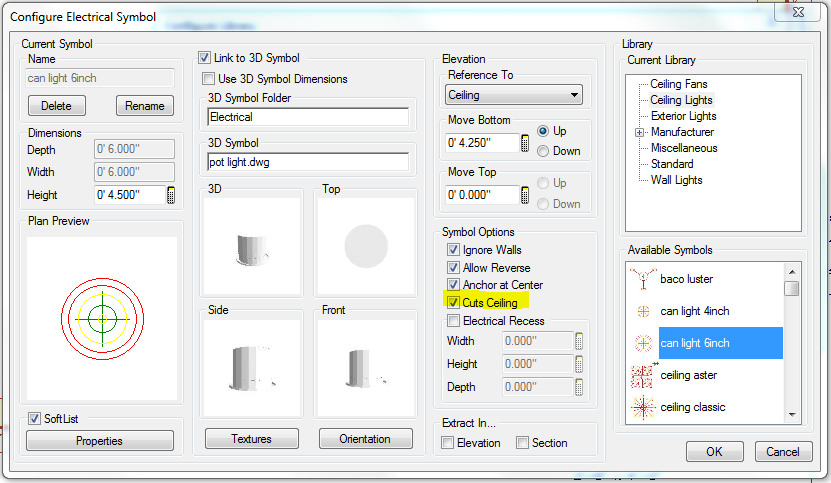This screenshot has height=483, width=831.
Task: Toggle the Allow Reverse checkbox
Action: pos(453,268)
